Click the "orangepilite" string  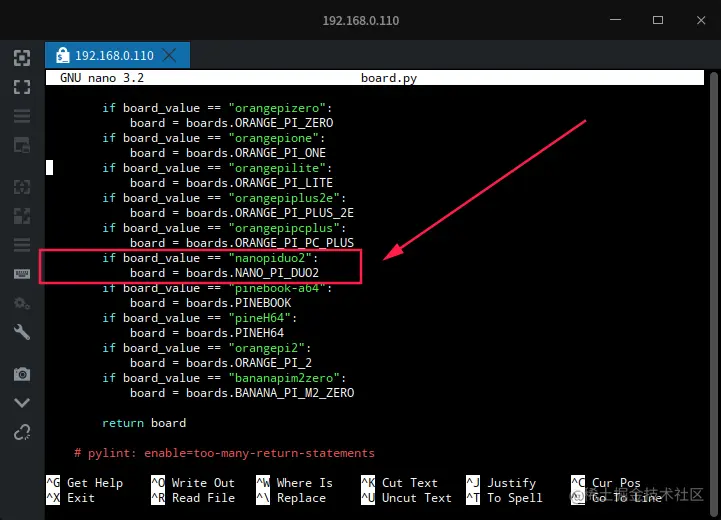point(277,168)
